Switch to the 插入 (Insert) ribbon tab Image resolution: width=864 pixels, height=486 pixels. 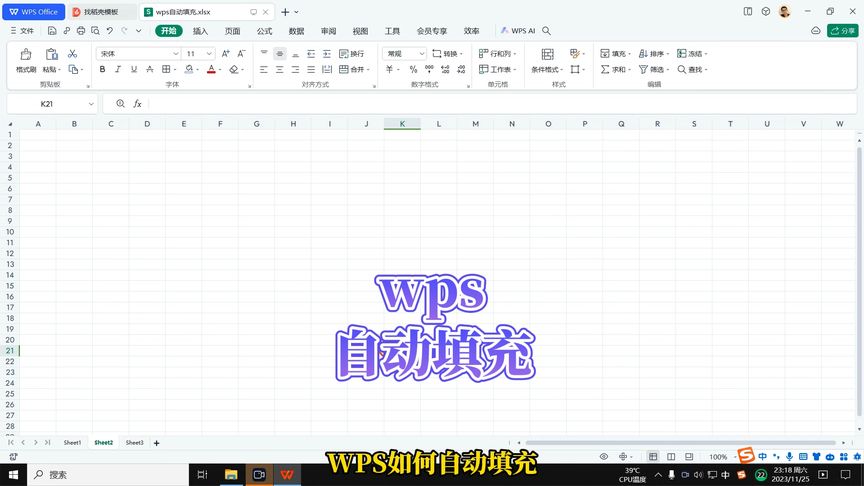(200, 31)
